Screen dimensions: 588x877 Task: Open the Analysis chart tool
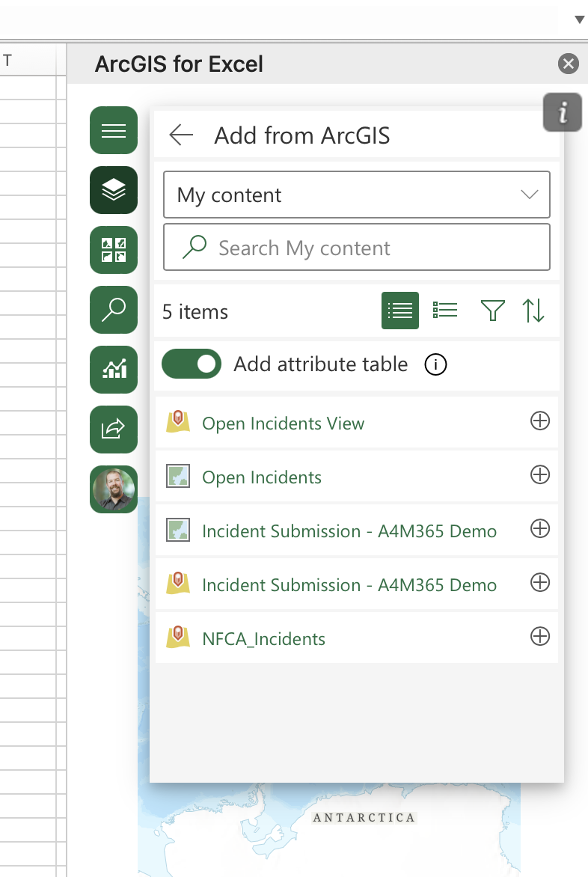click(114, 370)
